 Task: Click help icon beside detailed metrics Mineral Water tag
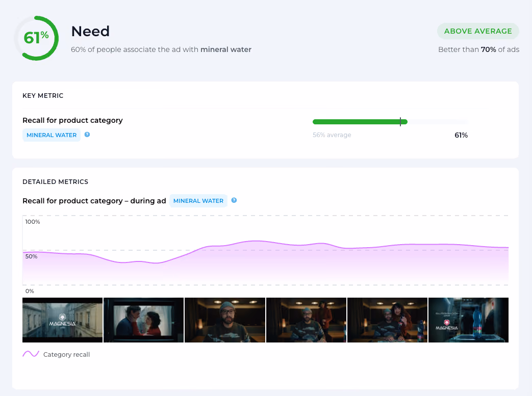234,200
